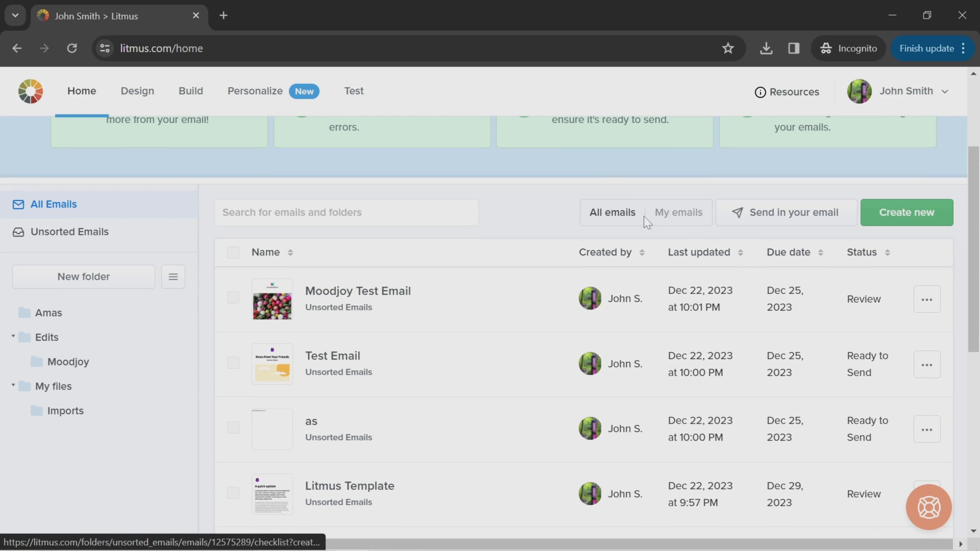Open more options for Moodjoy Test Email

click(x=927, y=299)
